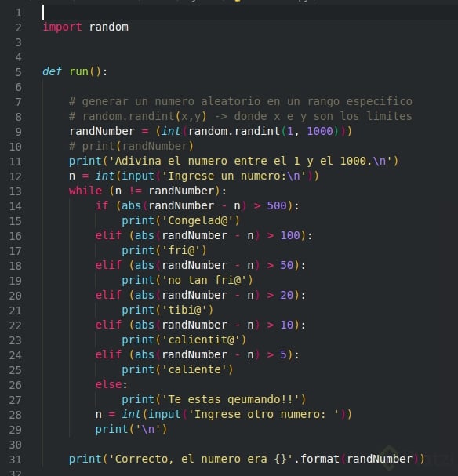The width and height of the screenshot is (458, 476).
Task: Click the 'else' keyword on line 26
Action: (109, 384)
